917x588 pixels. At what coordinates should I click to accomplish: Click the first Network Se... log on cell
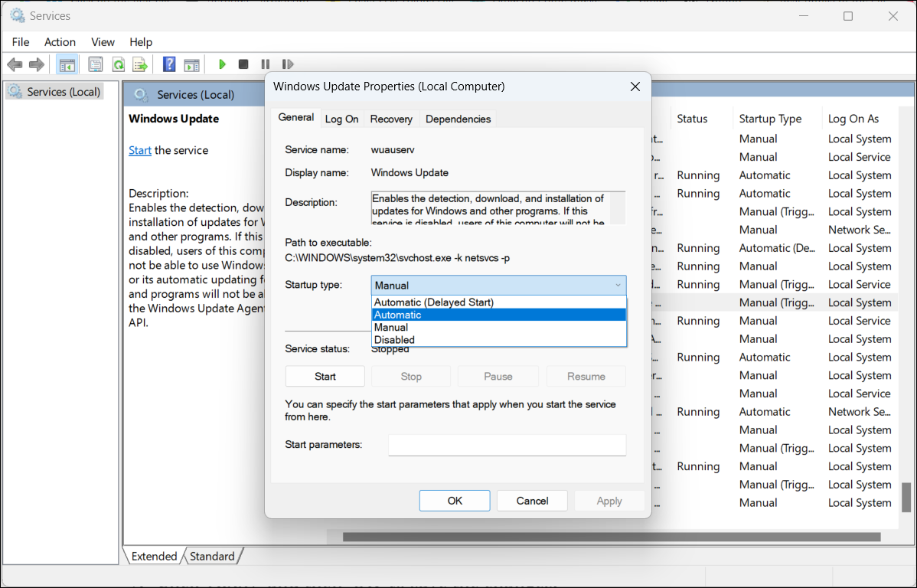click(859, 230)
